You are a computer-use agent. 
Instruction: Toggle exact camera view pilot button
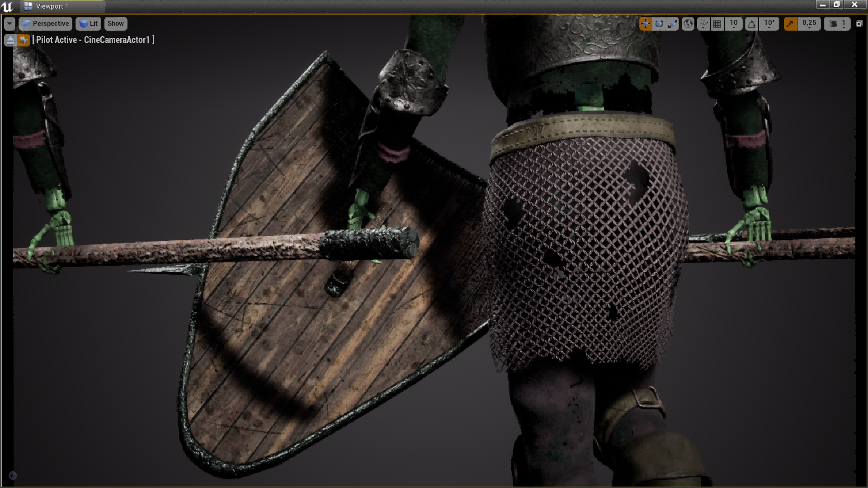pos(24,40)
